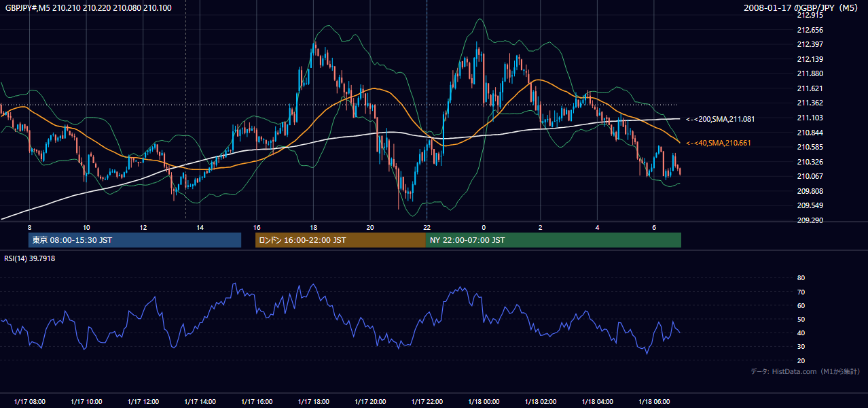Select price axis value 211.880

pos(810,73)
